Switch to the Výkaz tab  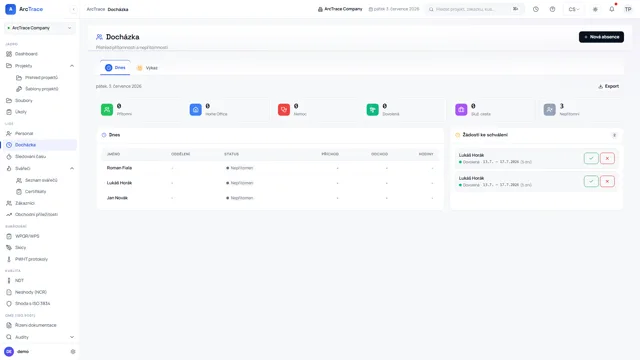(x=147, y=68)
